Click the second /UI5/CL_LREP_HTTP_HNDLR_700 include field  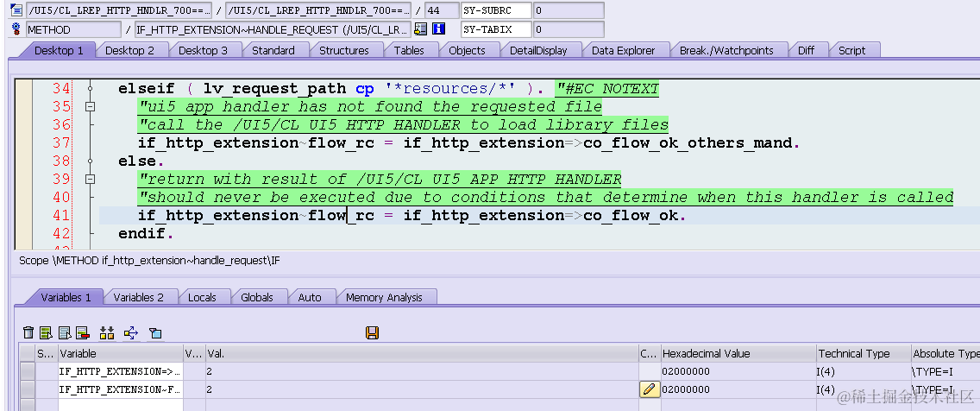tap(318, 10)
